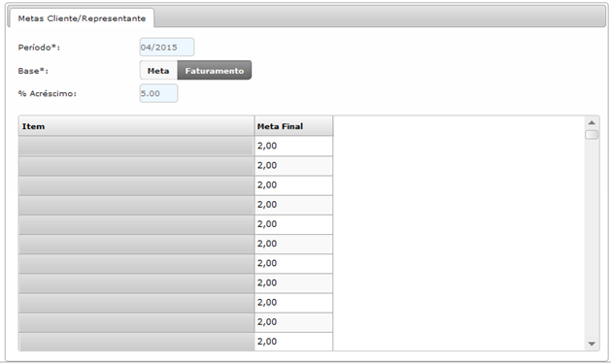Image resolution: width=611 pixels, height=364 pixels.
Task: Click the % Acréscimo input field
Action: 158,93
